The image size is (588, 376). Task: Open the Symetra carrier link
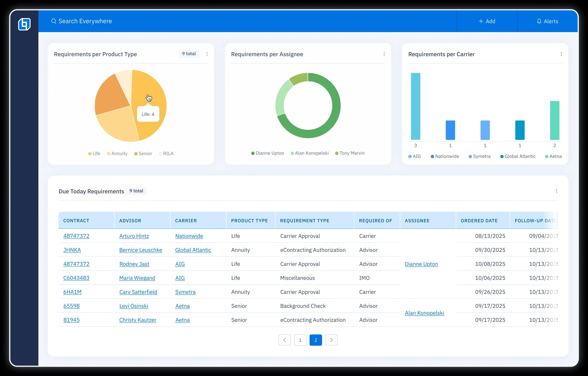[x=185, y=292]
